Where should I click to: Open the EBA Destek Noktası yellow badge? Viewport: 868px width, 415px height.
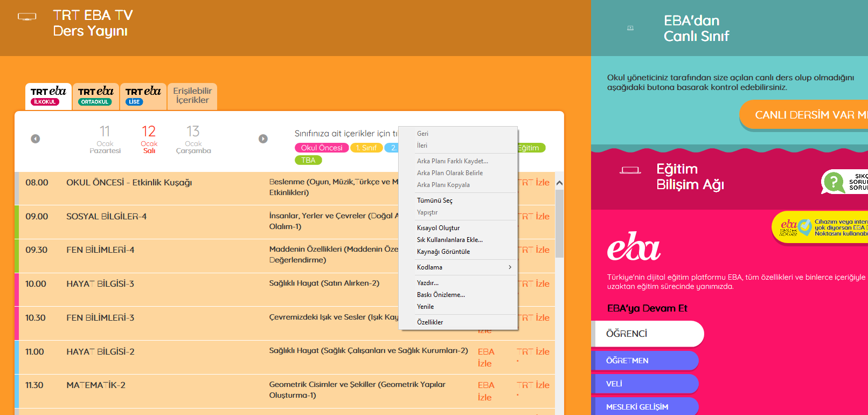[820, 227]
